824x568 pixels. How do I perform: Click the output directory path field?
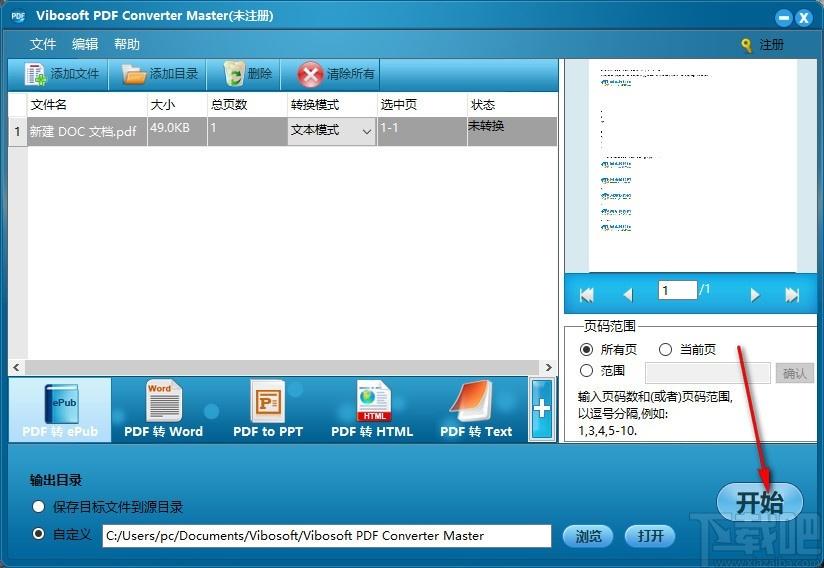pos(327,536)
